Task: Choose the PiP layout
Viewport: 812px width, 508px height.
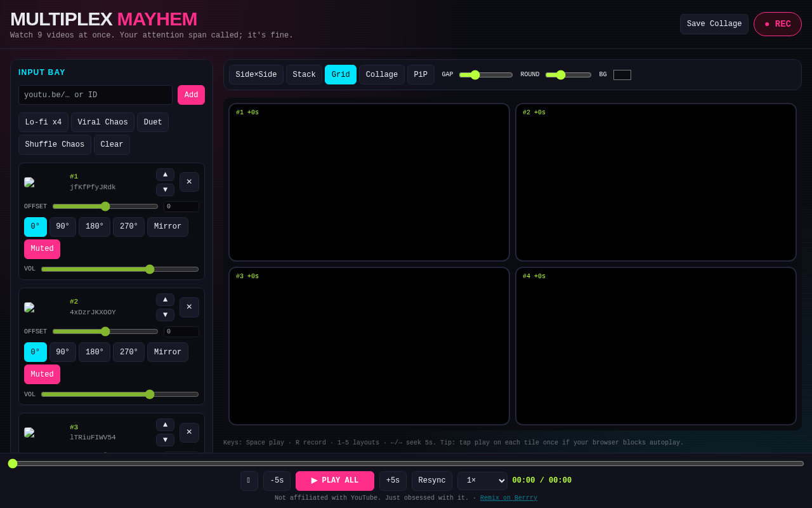Action: point(421,75)
